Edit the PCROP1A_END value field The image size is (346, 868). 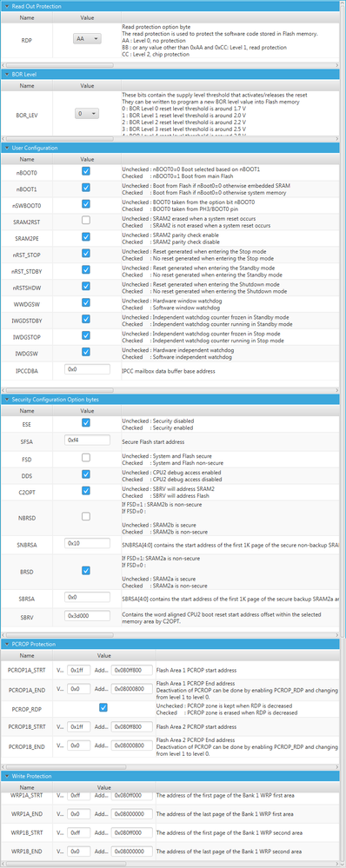coord(78,689)
